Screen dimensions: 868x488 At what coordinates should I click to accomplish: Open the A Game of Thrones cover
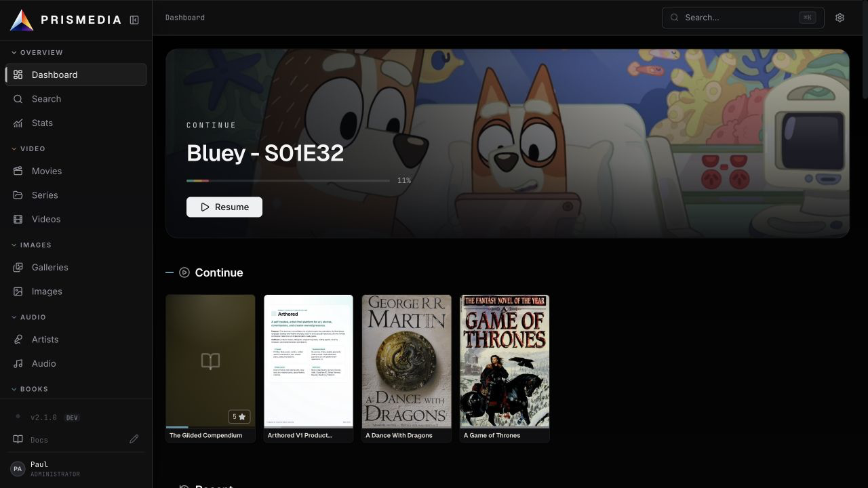coord(505,361)
